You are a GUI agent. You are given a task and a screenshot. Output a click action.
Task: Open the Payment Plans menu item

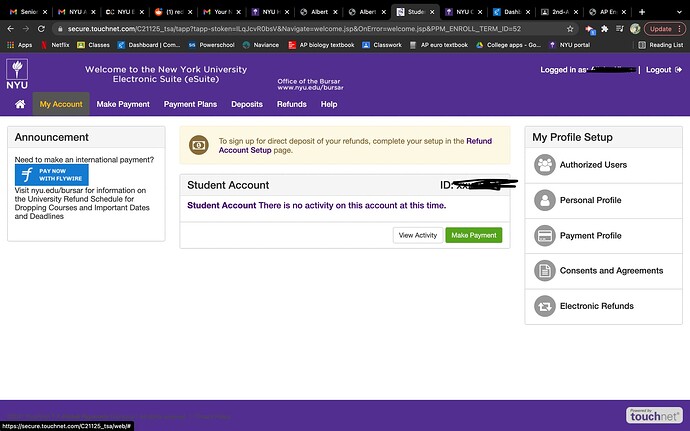pyautogui.click(x=190, y=104)
